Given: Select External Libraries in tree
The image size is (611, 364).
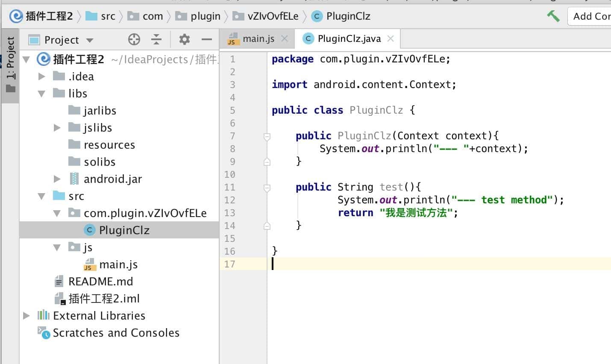Looking at the screenshot, I should pos(99,316).
